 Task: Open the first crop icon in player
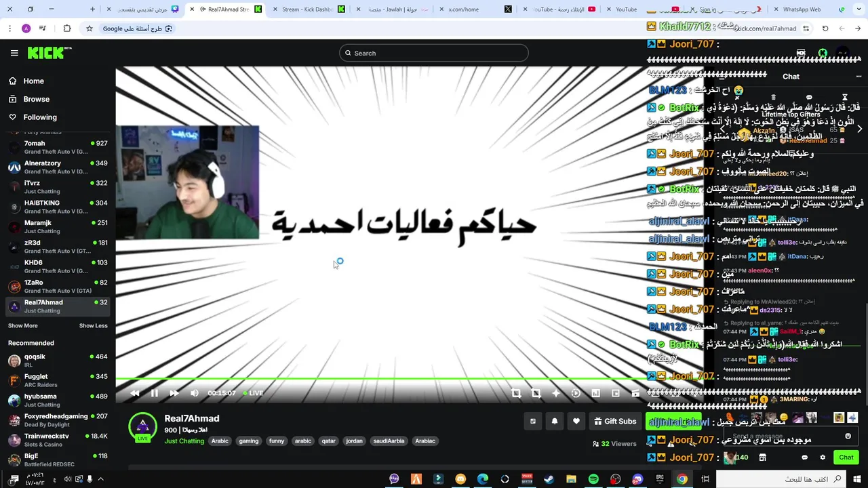[516, 393]
